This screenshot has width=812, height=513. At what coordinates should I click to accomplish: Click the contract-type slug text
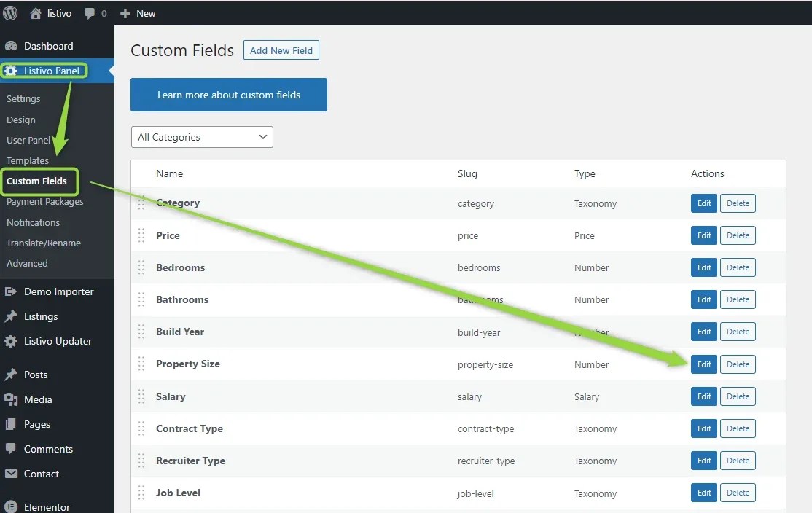pos(485,429)
